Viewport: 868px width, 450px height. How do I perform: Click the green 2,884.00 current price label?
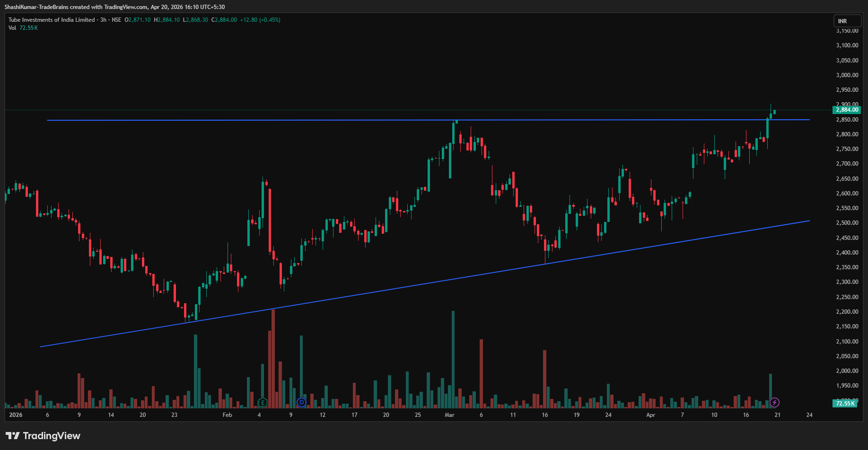pos(846,110)
